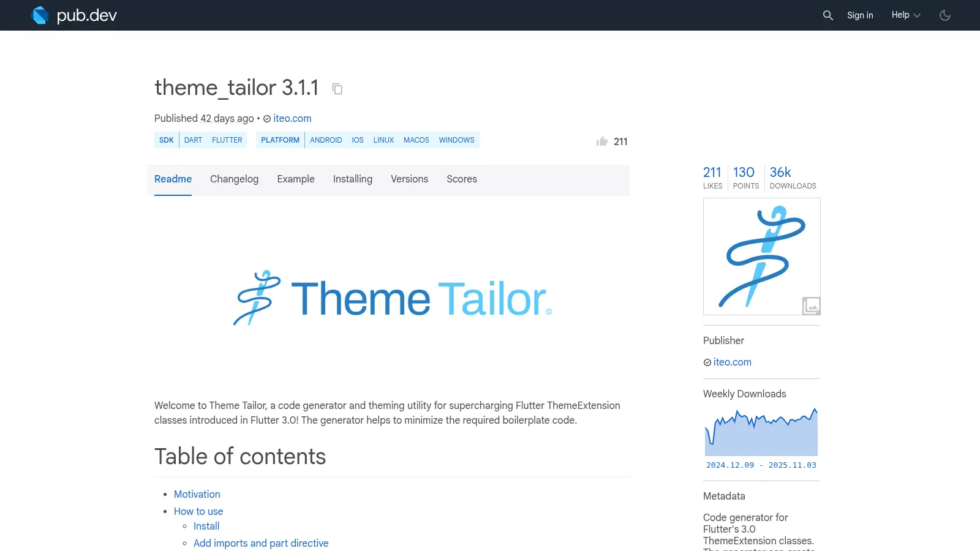This screenshot has width=980, height=551.
Task: Open the package screenshot gallery icon
Action: pos(812,305)
